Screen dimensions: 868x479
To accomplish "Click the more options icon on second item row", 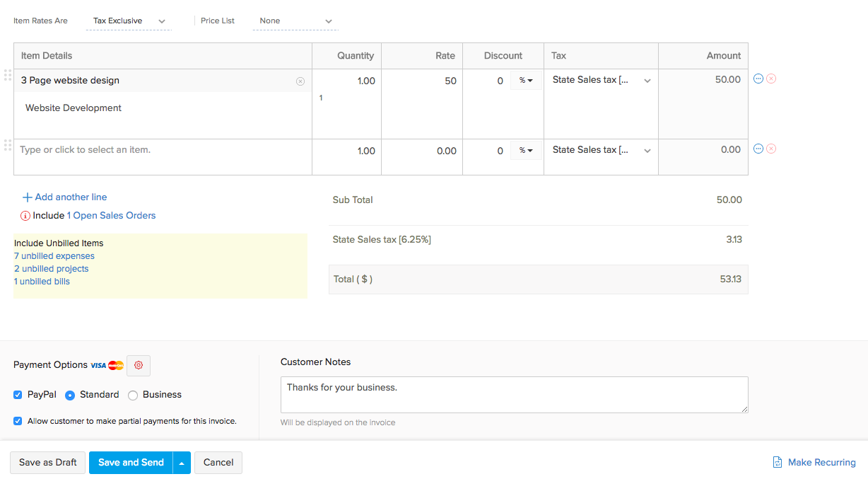I will coord(758,149).
